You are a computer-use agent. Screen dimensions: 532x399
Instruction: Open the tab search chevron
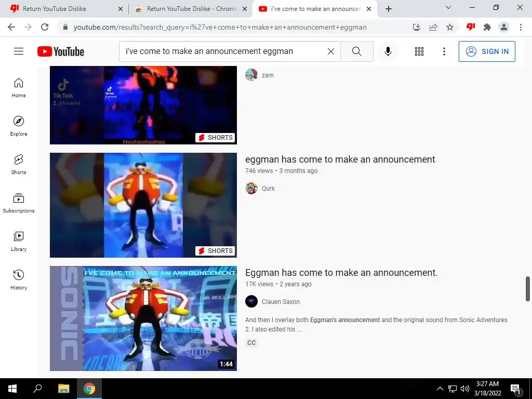(448, 7)
